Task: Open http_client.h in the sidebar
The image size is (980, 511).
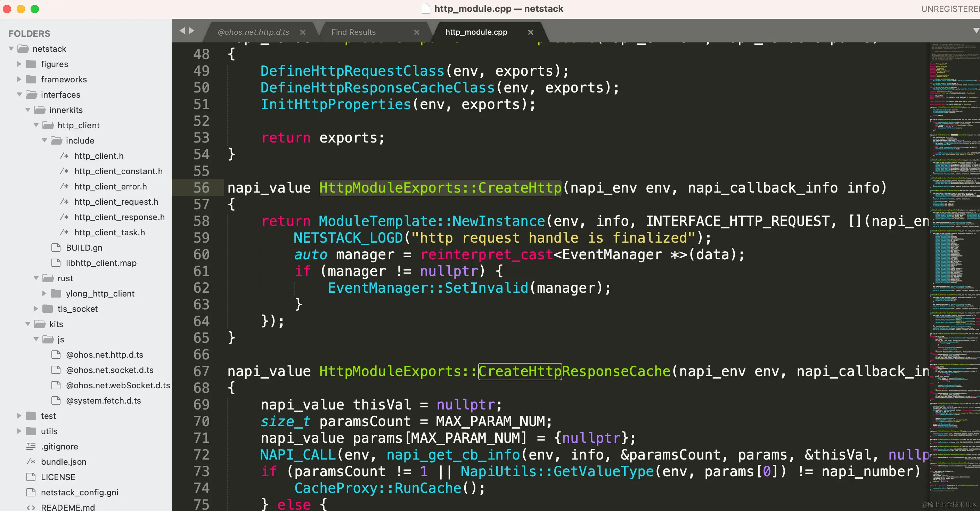Action: (x=99, y=156)
